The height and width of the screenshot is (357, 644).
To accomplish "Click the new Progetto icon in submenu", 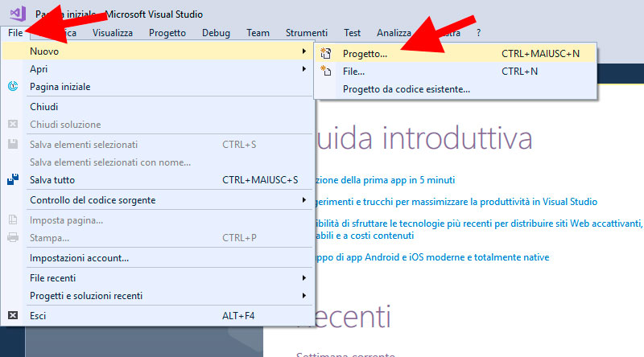I will tap(326, 53).
